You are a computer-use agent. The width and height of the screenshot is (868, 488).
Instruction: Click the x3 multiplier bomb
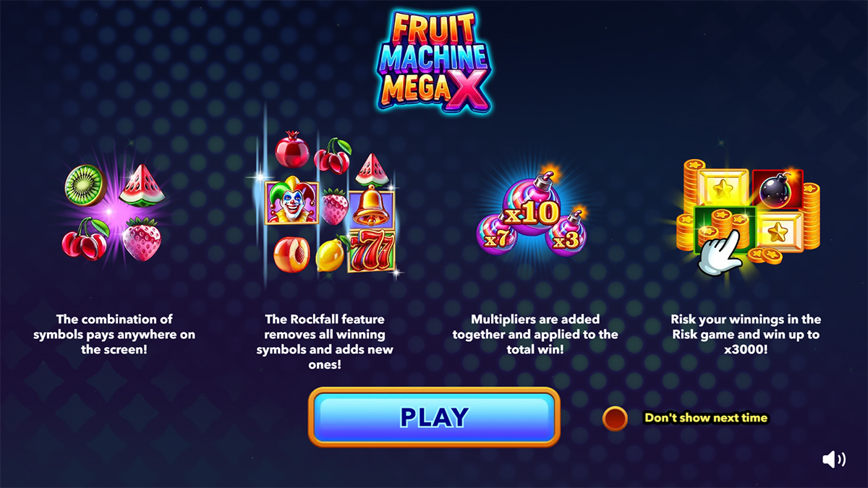click(568, 231)
